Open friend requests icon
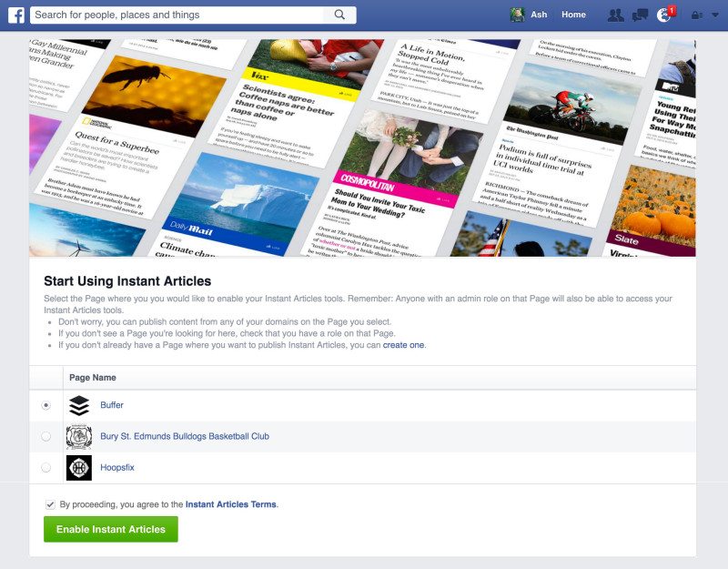This screenshot has height=569, width=728. [616, 14]
